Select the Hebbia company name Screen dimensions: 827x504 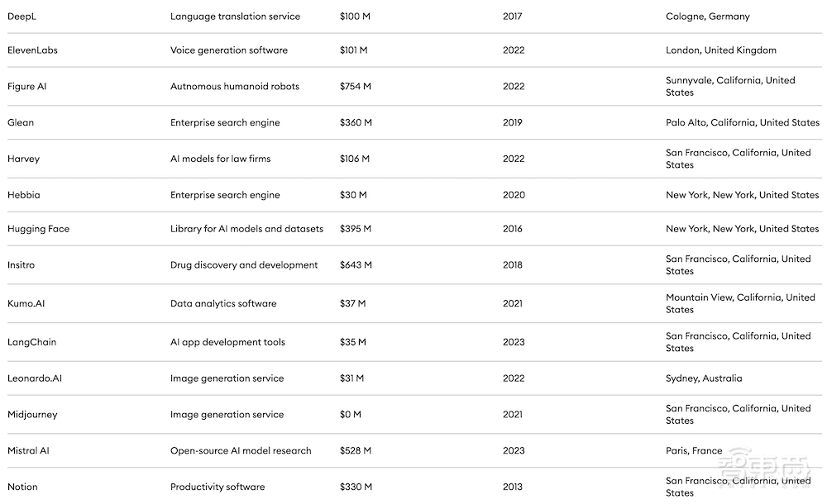24,195
